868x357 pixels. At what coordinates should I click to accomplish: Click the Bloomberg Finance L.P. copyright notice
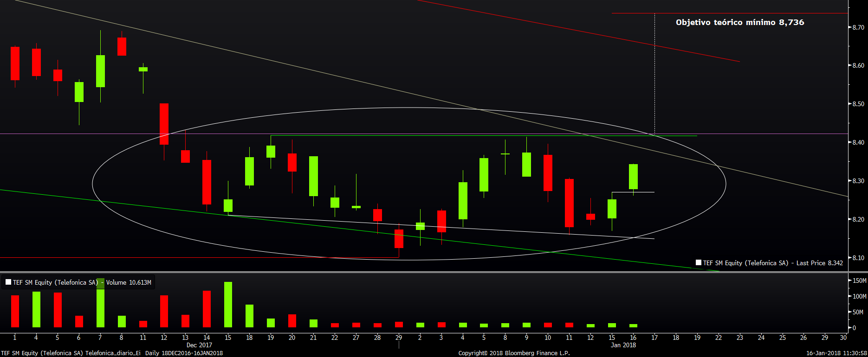pyautogui.click(x=514, y=353)
